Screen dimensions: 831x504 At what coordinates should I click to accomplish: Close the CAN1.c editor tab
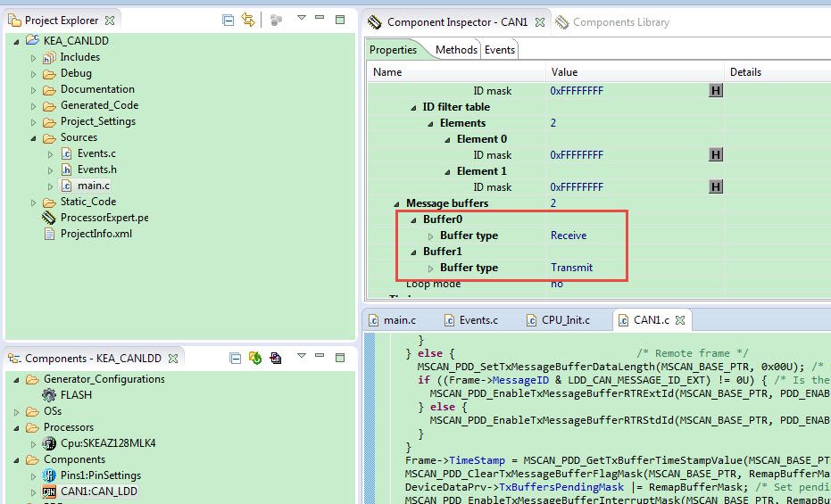(x=680, y=320)
